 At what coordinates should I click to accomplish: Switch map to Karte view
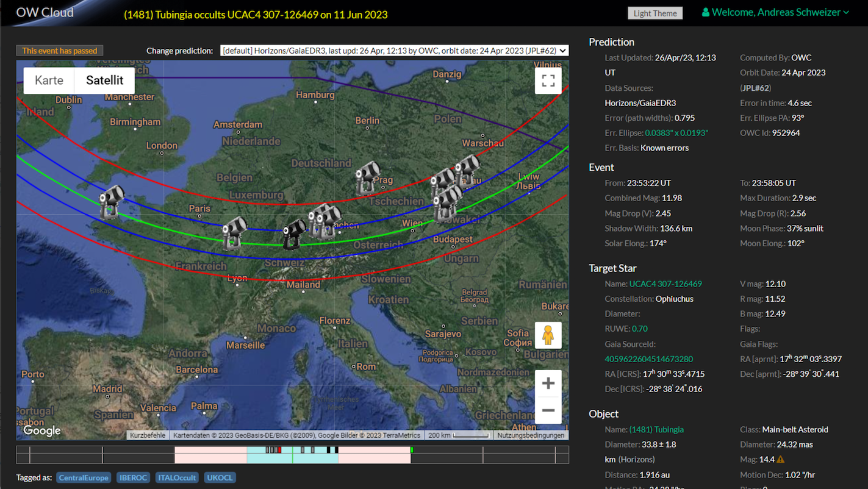pos(49,80)
